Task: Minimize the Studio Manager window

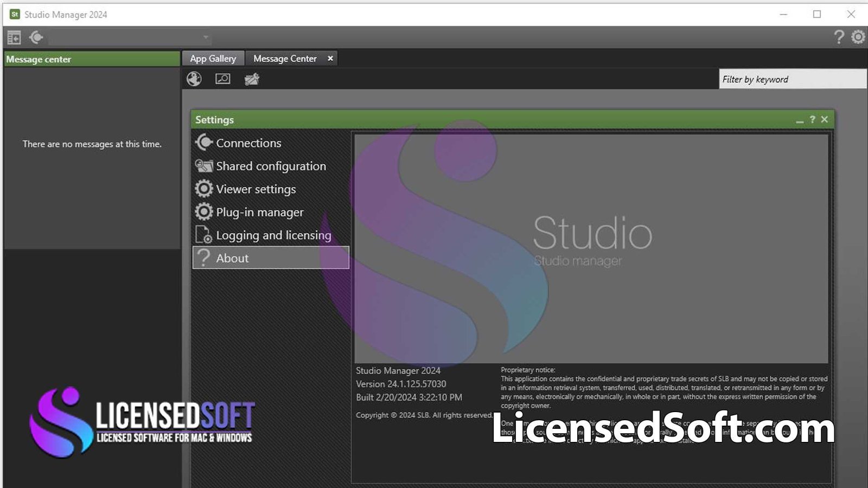Action: coord(783,14)
